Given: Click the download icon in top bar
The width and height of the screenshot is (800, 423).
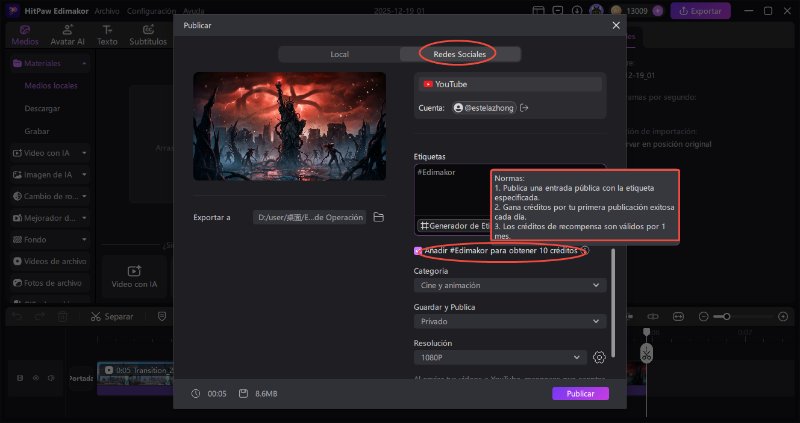Looking at the screenshot, I should tap(577, 11).
